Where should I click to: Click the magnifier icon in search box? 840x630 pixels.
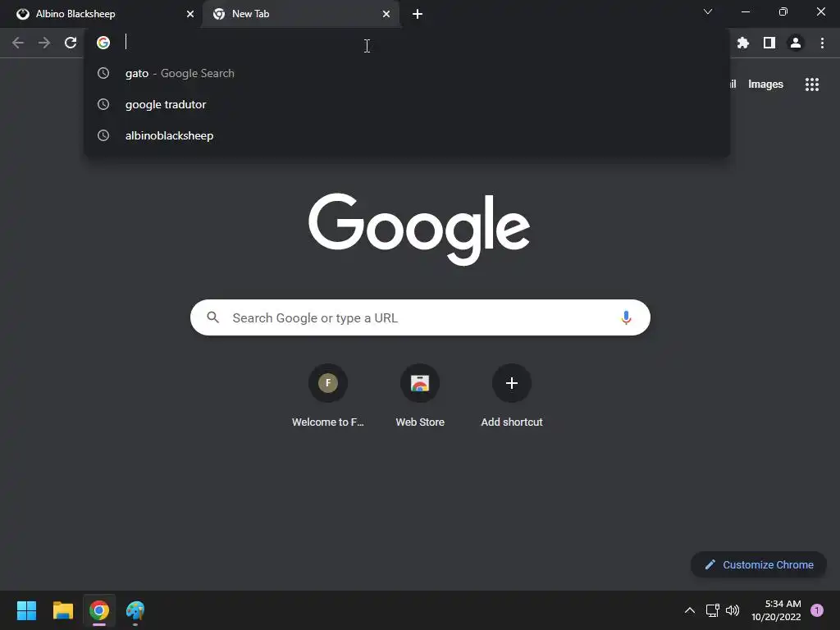coord(212,317)
